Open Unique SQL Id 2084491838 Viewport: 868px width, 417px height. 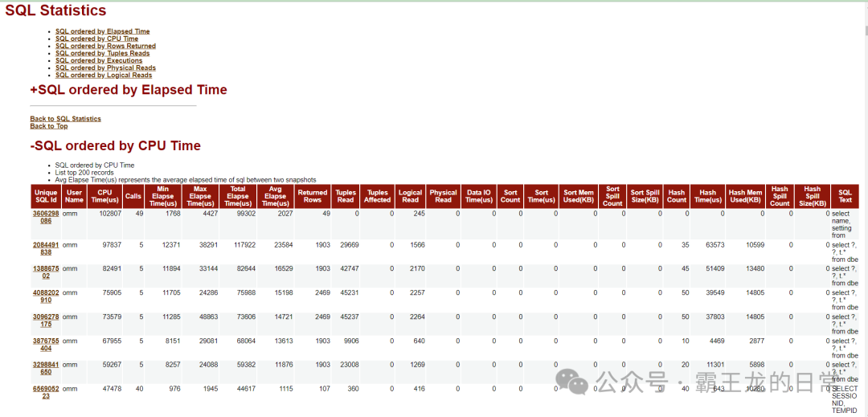click(x=46, y=248)
